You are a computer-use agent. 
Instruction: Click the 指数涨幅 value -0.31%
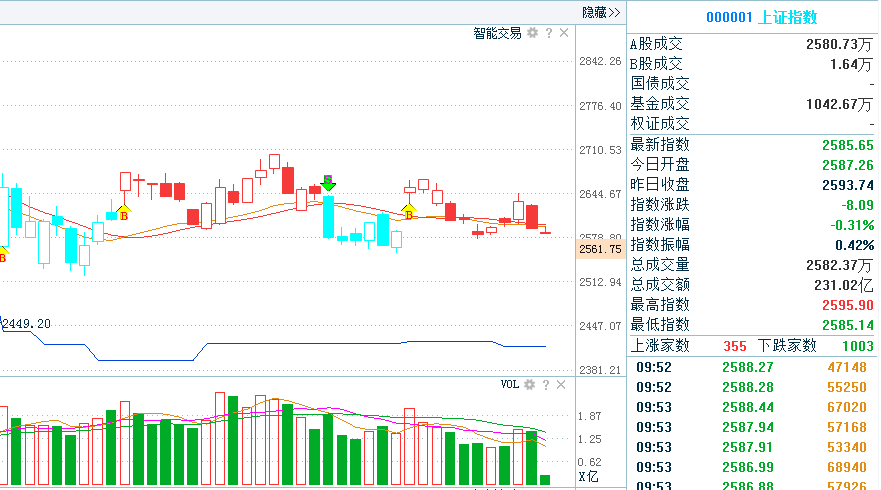pyautogui.click(x=852, y=225)
